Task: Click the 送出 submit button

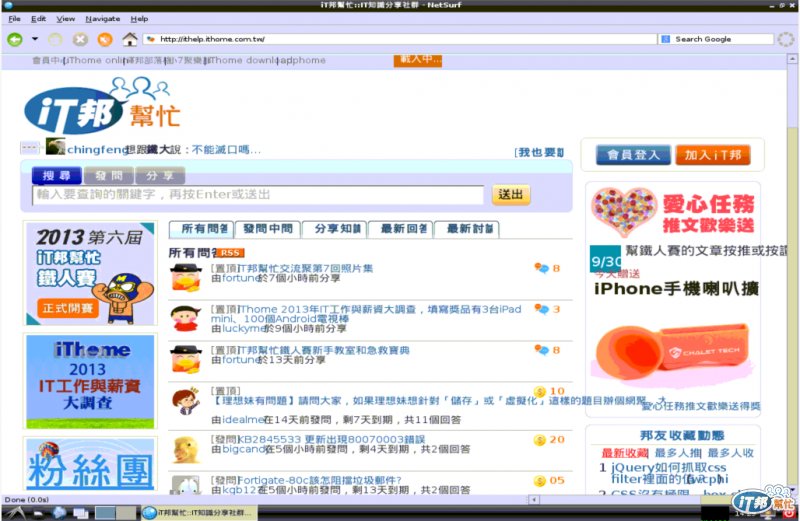Action: [511, 194]
